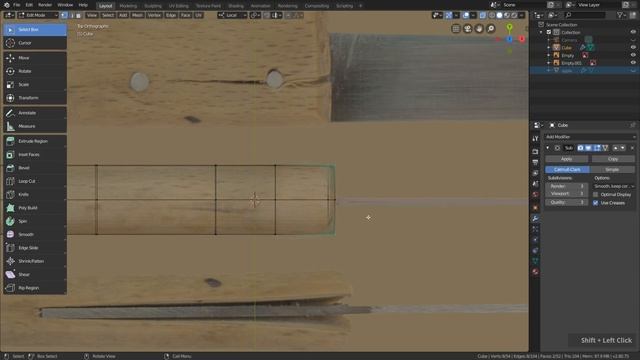Open the Local orientation dropdown

pyautogui.click(x=232, y=15)
